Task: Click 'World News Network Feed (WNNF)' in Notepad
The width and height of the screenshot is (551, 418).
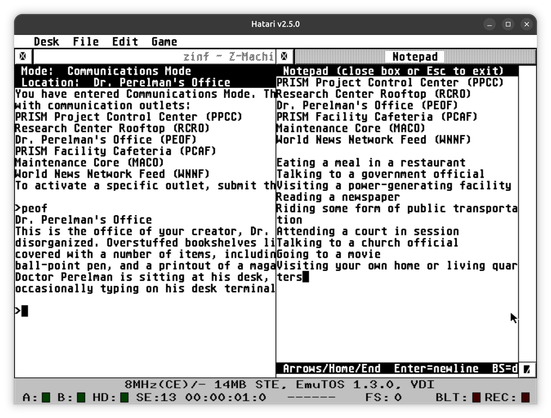Action: tap(374, 140)
